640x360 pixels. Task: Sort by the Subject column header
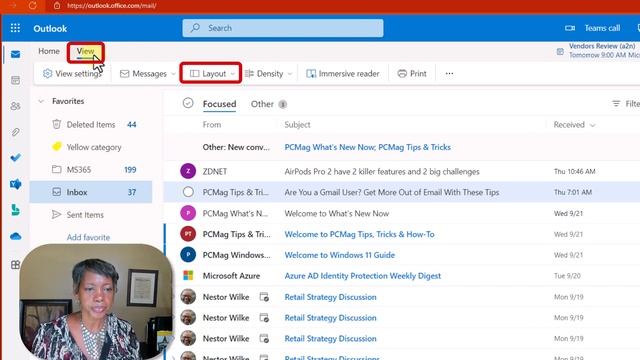pos(297,125)
